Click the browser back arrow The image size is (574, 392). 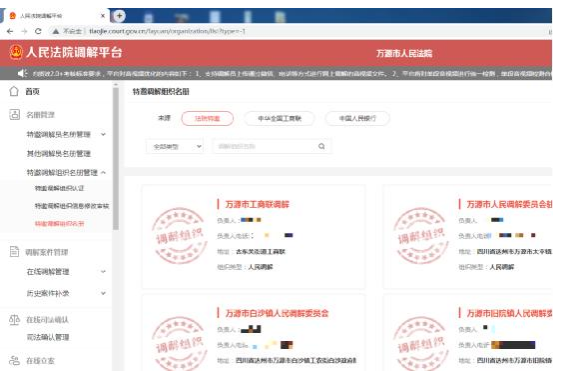(10, 31)
